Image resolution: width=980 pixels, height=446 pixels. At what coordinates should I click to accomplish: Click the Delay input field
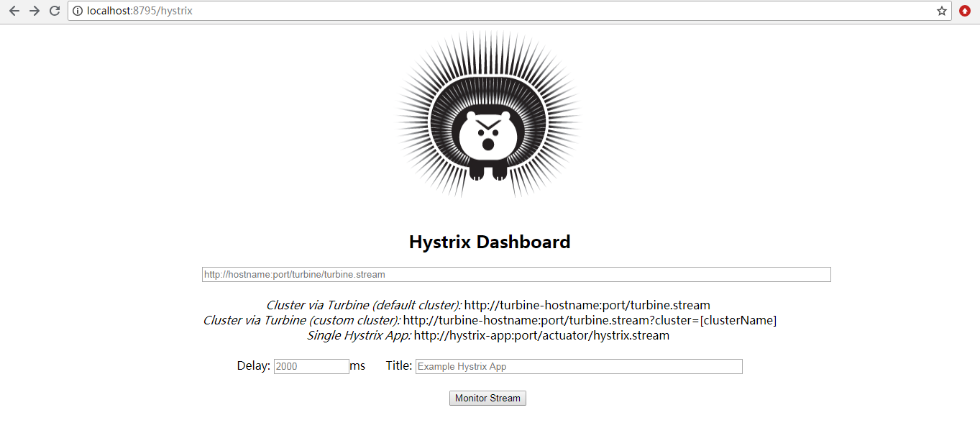(x=311, y=366)
